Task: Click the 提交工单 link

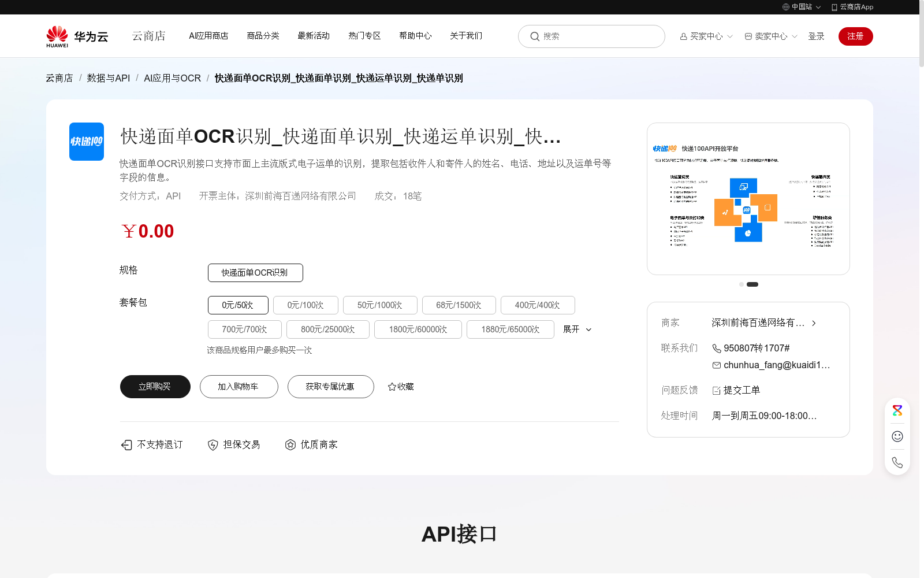Action: [742, 391]
